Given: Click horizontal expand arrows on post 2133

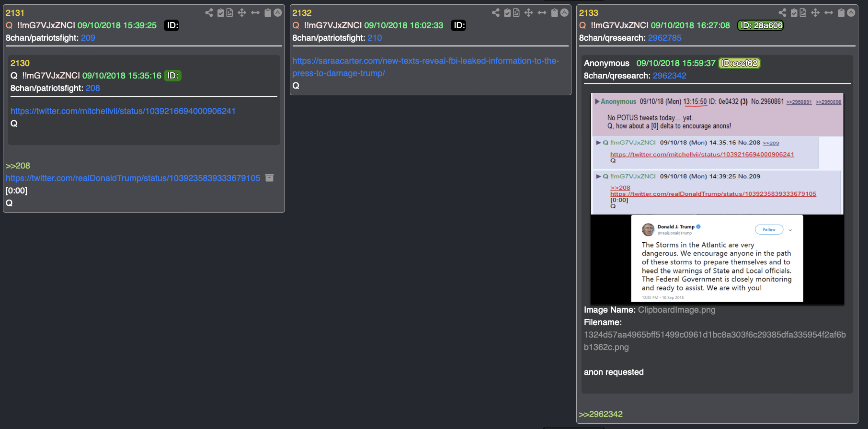Looking at the screenshot, I should click(829, 13).
